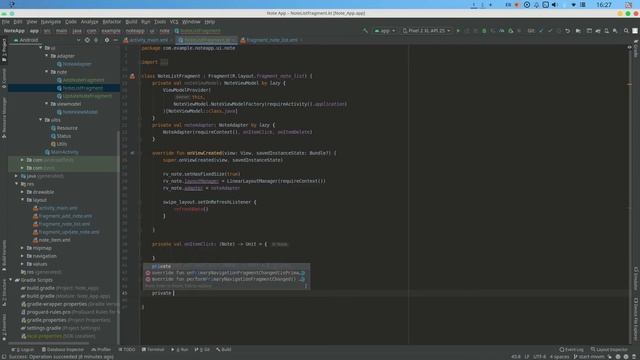Select note_item.xml layout file
This screenshot has height=360, width=640.
click(x=54, y=240)
